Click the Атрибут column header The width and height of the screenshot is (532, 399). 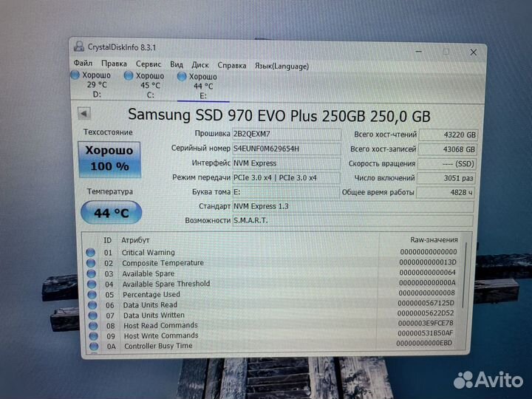point(135,240)
